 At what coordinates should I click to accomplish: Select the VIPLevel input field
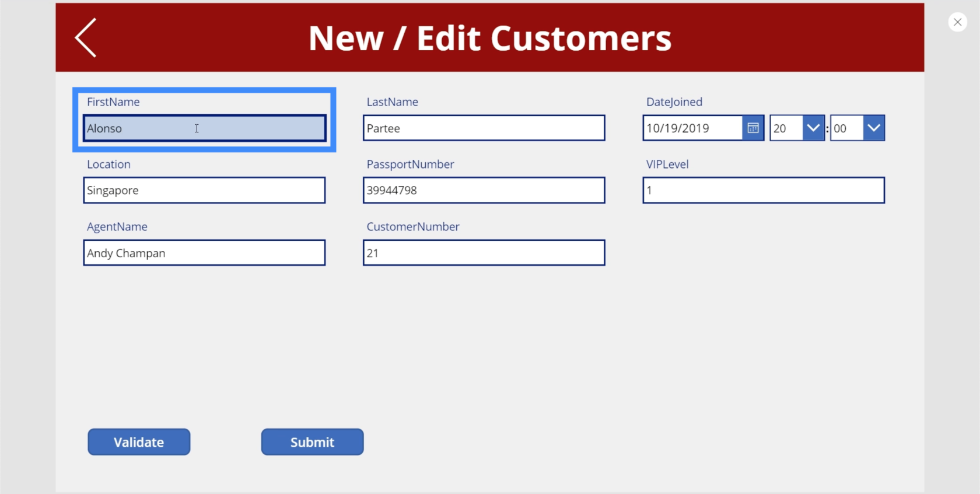[764, 190]
